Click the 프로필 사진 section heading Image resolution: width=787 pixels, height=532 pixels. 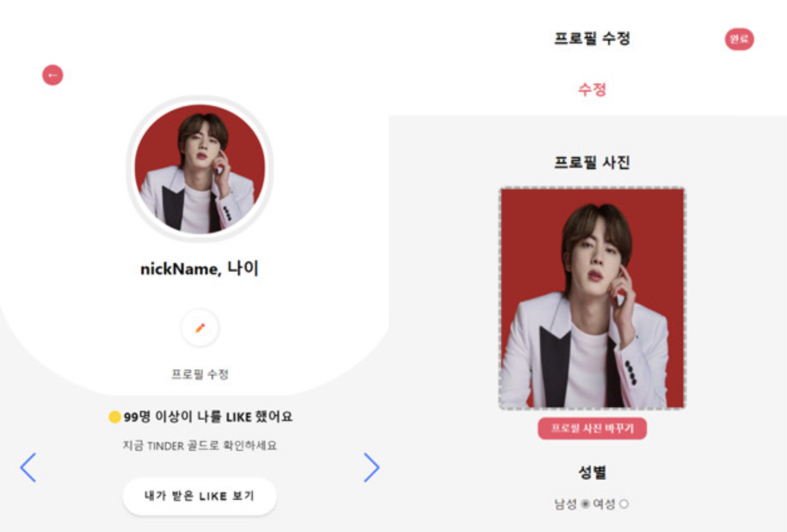click(x=592, y=162)
